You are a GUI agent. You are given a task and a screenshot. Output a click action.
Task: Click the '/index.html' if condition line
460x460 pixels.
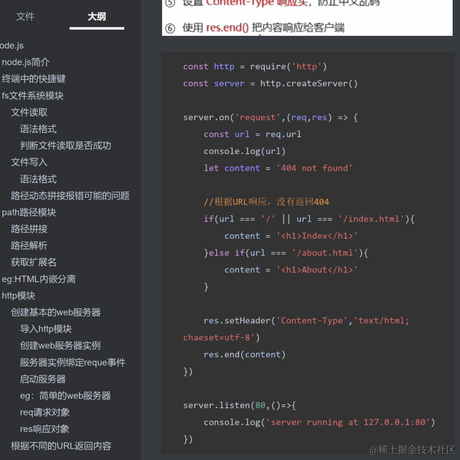click(x=309, y=219)
